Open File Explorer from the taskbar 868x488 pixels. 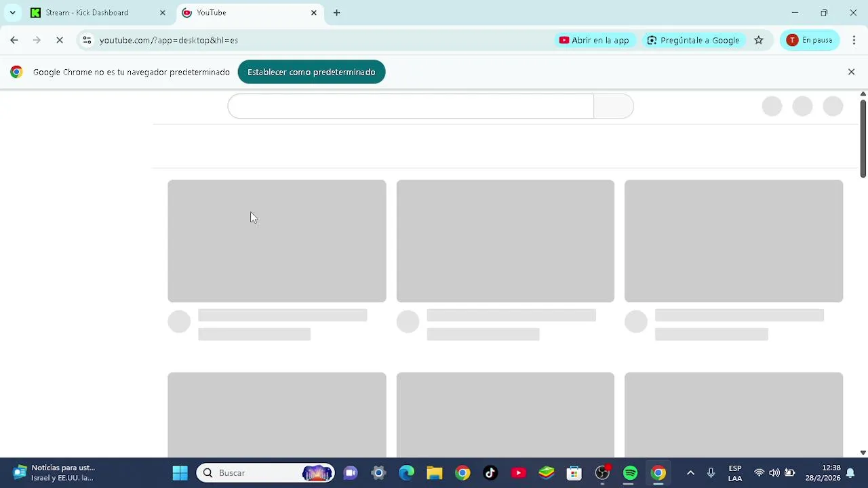[435, 473]
